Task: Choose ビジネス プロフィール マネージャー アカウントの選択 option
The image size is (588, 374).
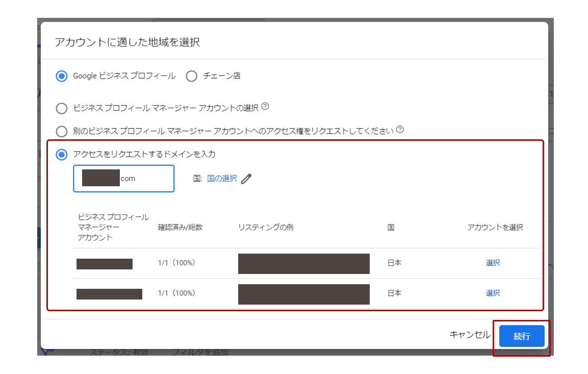Action: (x=62, y=108)
